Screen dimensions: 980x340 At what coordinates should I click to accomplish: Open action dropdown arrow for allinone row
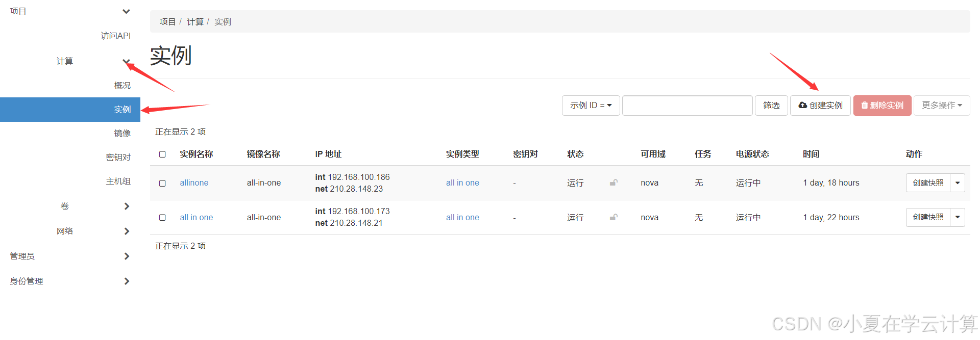coord(958,182)
